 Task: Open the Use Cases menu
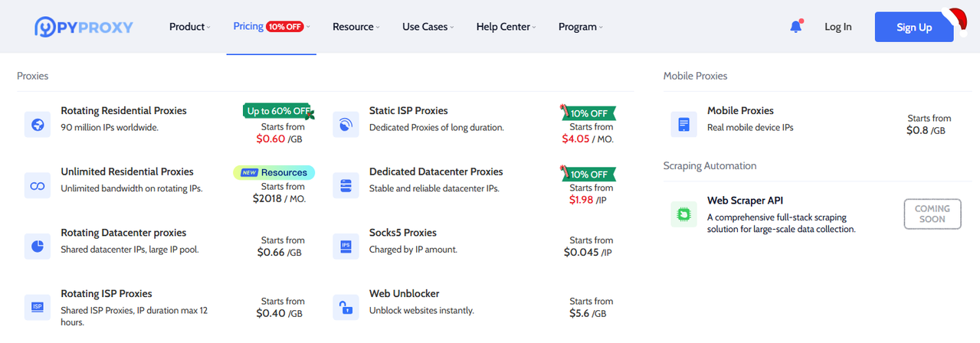(x=428, y=27)
